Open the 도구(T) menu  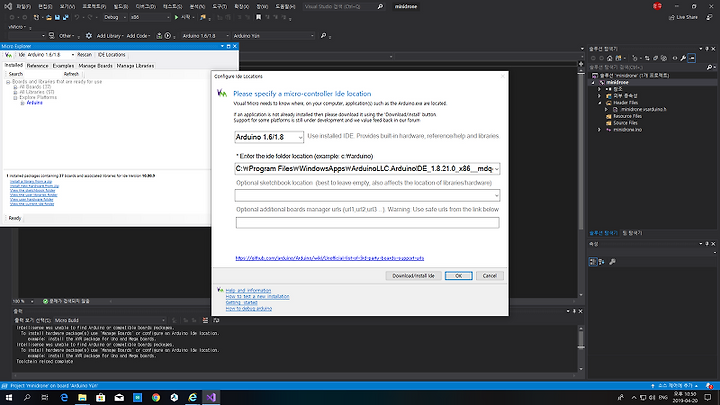click(219, 6)
